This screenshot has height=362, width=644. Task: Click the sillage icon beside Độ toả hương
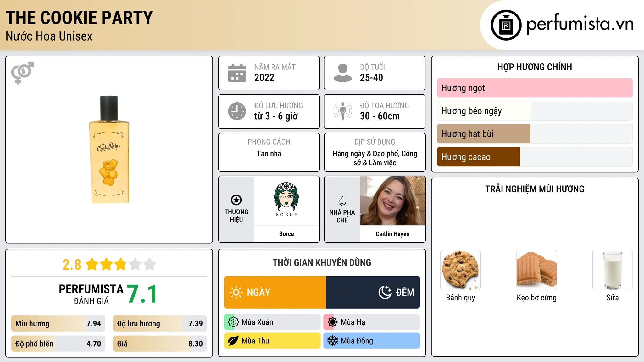(343, 111)
